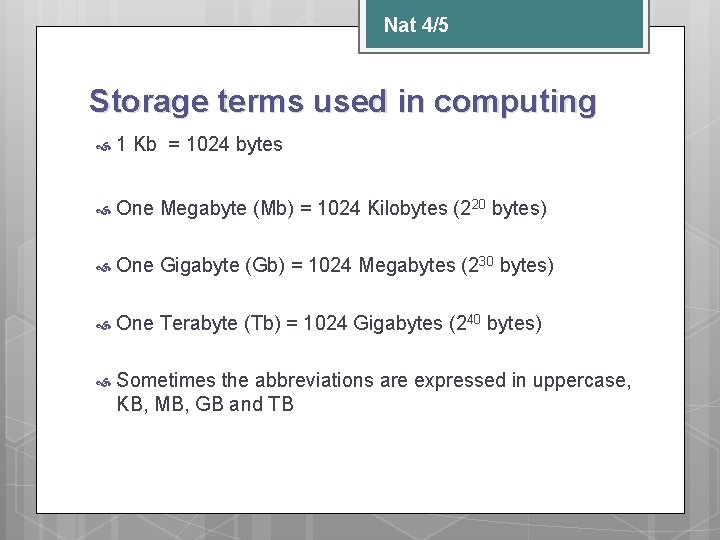Click the bullet icon beside Sometimes the abbreviations
Viewport: 720px width, 540px height.
coord(103,382)
